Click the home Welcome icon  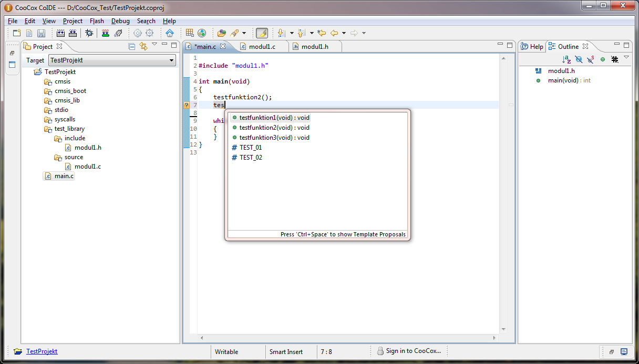tap(169, 33)
